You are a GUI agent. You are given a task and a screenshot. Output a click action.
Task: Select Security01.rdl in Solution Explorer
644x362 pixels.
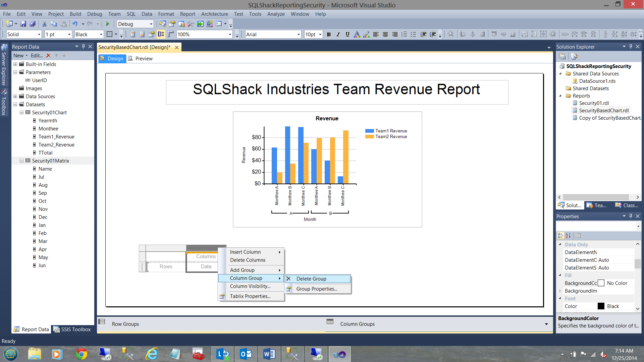[594, 103]
